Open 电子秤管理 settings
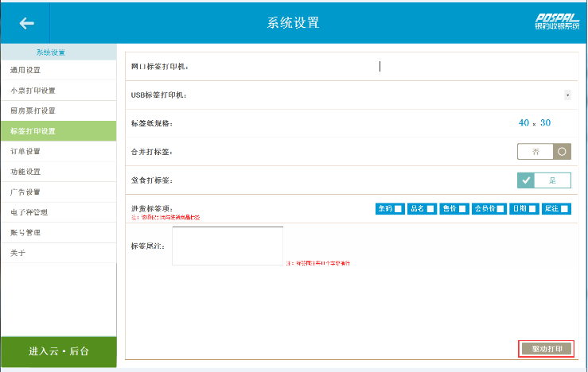The height and width of the screenshot is (372, 588). 29,212
